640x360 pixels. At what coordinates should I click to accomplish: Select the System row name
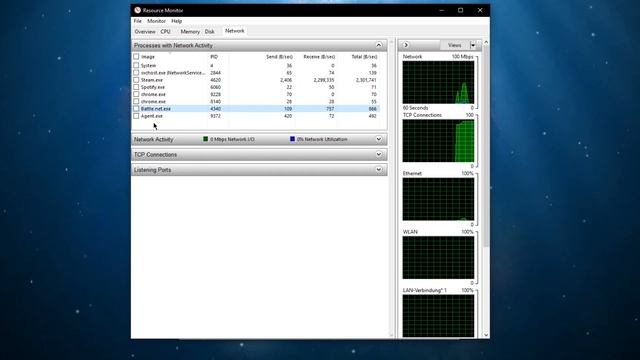pyautogui.click(x=148, y=65)
